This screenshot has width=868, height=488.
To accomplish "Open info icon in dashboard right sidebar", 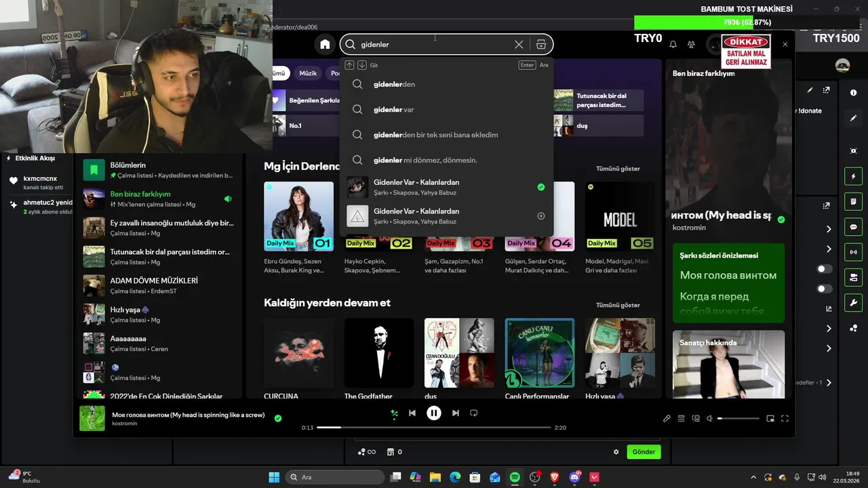I will [853, 92].
